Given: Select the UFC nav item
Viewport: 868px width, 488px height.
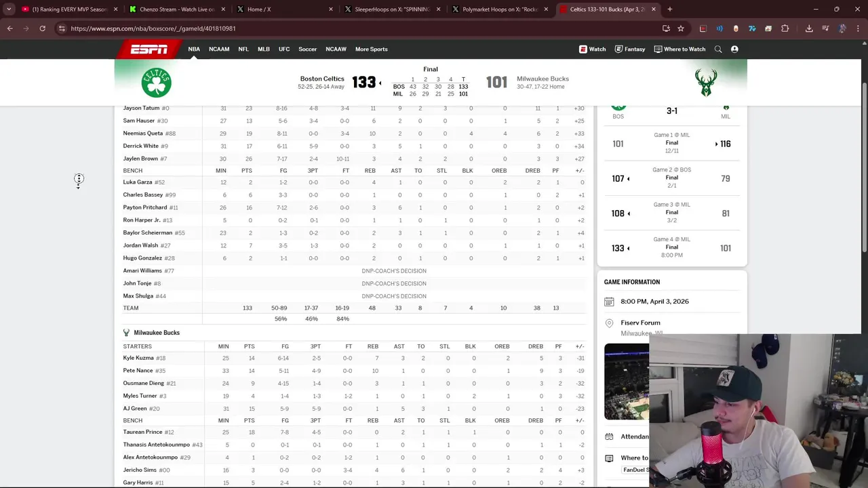Looking at the screenshot, I should click(284, 49).
